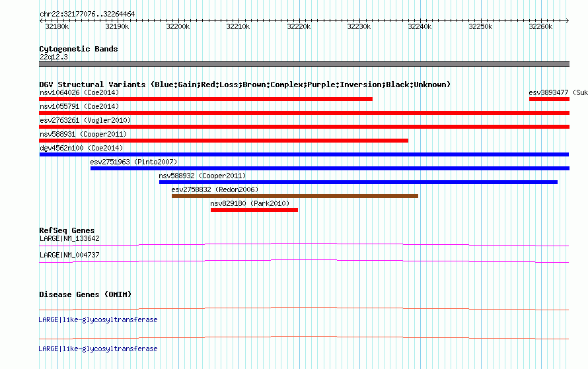Click the 22q12.3 band label
The height and width of the screenshot is (369, 588).
click(x=54, y=57)
